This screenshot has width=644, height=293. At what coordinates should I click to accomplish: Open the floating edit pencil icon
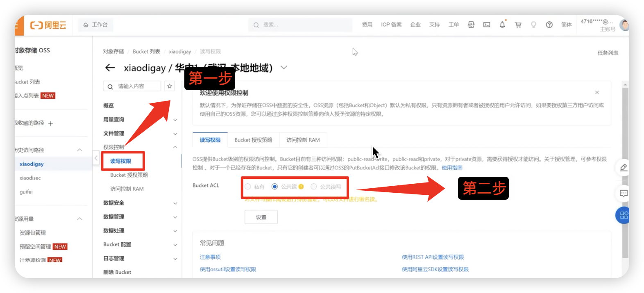(x=623, y=167)
